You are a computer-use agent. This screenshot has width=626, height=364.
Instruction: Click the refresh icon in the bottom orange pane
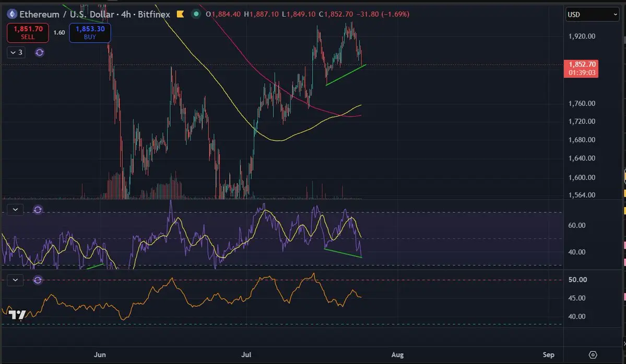[38, 280]
